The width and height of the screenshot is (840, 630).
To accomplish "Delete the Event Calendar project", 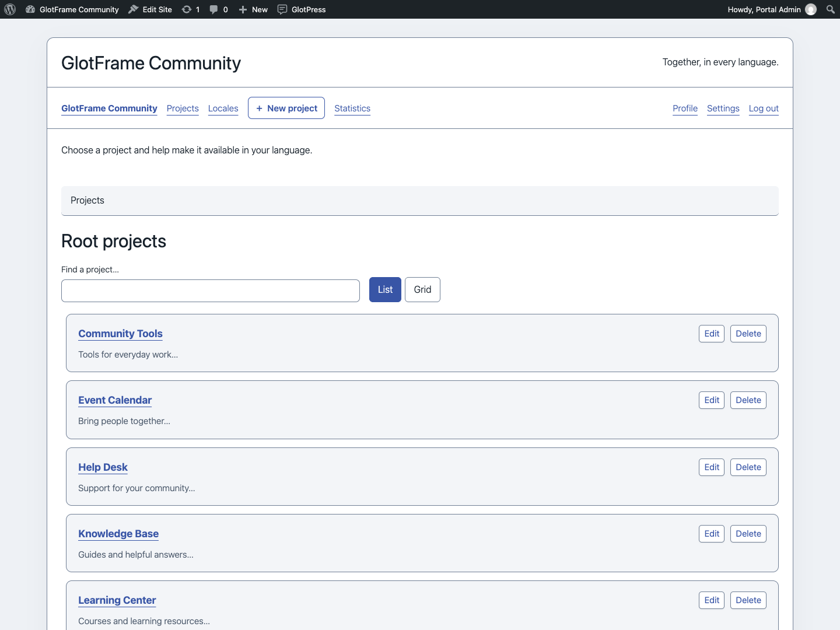I will coord(748,400).
